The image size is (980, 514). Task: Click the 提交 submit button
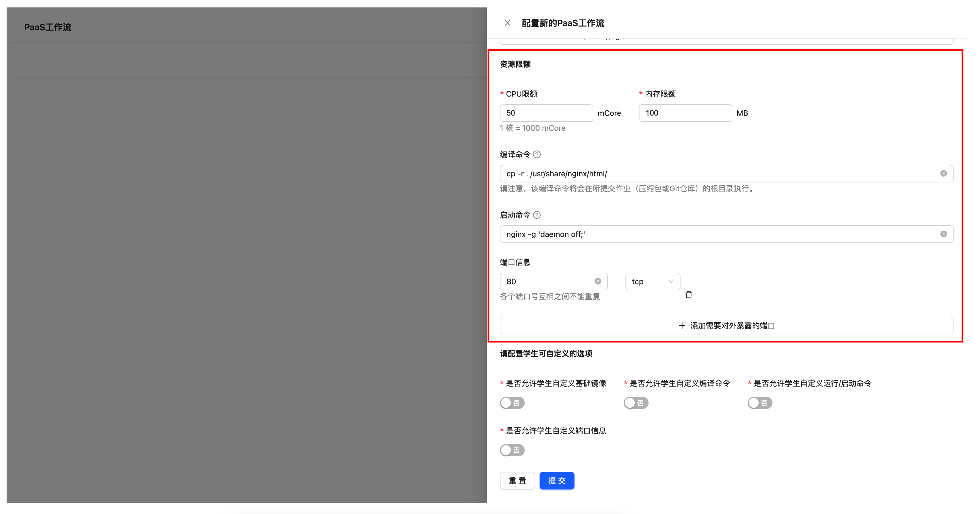557,480
